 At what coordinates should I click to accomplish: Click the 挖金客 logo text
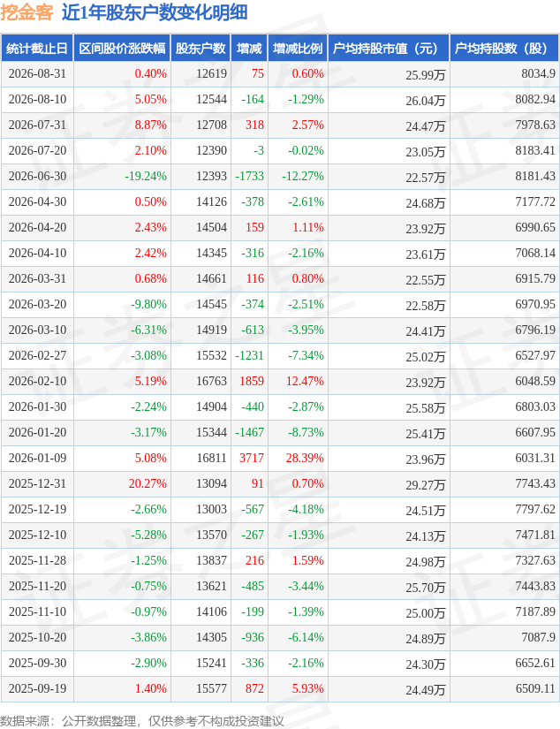point(27,12)
